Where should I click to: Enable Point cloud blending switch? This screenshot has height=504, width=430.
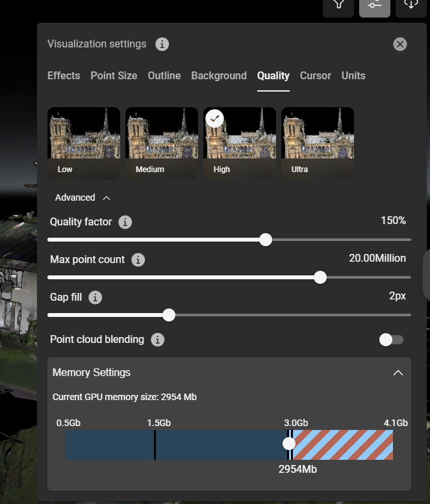click(391, 340)
